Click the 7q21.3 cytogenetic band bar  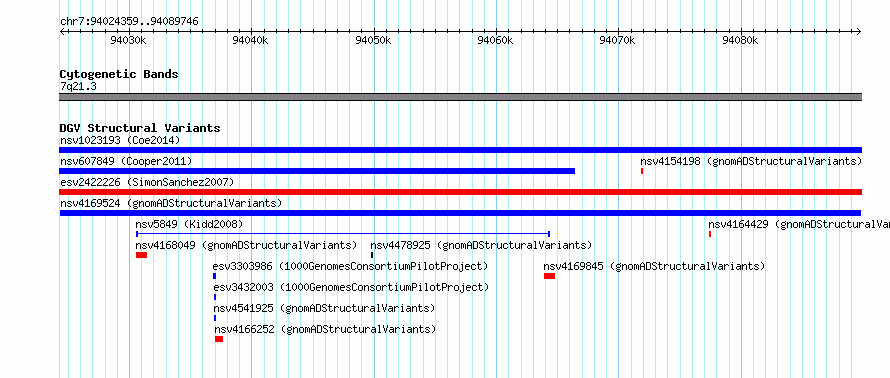(x=460, y=97)
